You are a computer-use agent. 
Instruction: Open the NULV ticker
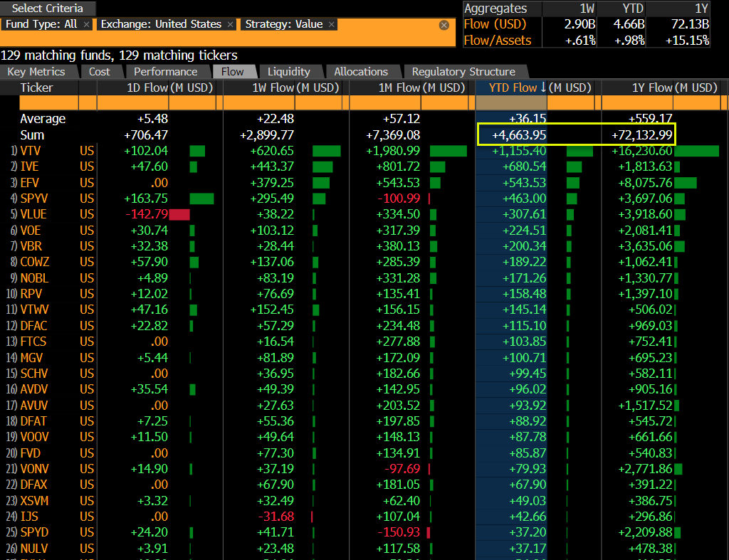pyautogui.click(x=34, y=549)
